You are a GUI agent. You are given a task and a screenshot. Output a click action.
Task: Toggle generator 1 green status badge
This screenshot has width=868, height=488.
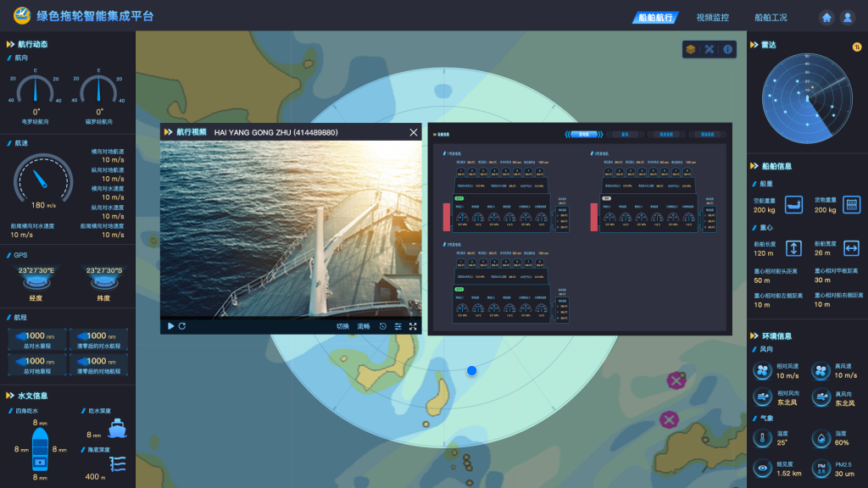click(x=459, y=198)
